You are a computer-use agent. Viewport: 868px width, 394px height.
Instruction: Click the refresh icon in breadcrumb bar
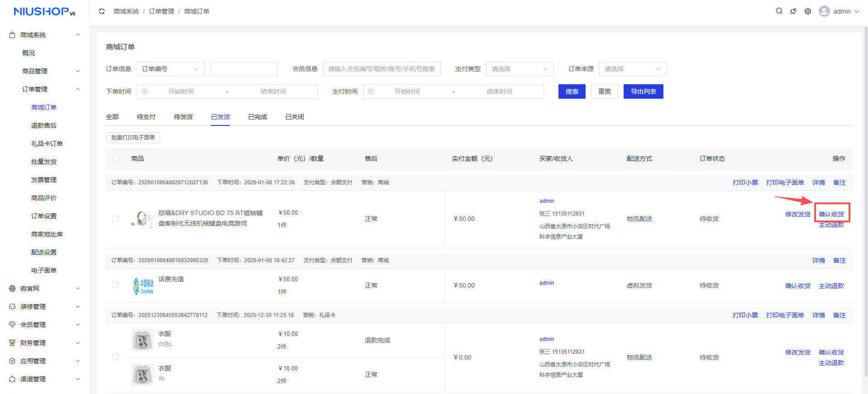102,11
